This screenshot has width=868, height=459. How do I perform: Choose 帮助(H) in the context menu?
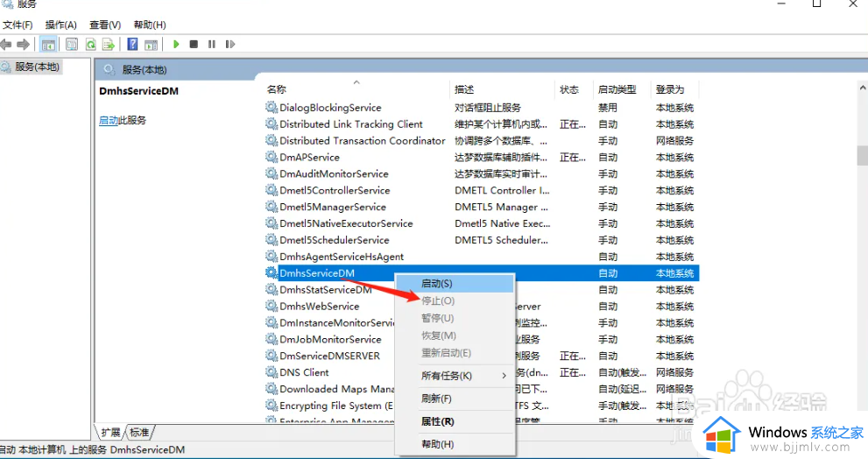point(455,444)
